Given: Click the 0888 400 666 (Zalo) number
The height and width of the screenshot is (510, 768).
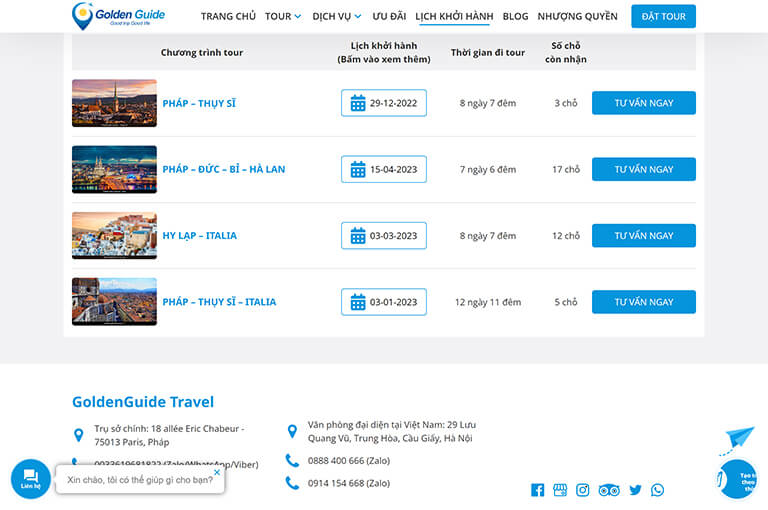Looking at the screenshot, I should coord(349,461).
